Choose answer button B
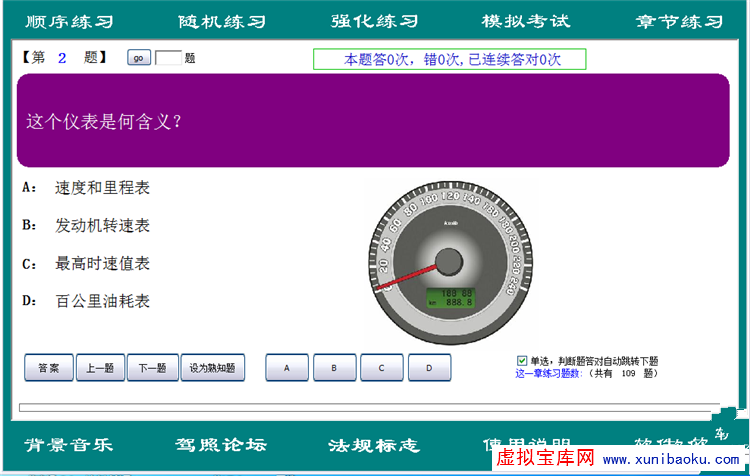750x476 pixels. pos(334,368)
